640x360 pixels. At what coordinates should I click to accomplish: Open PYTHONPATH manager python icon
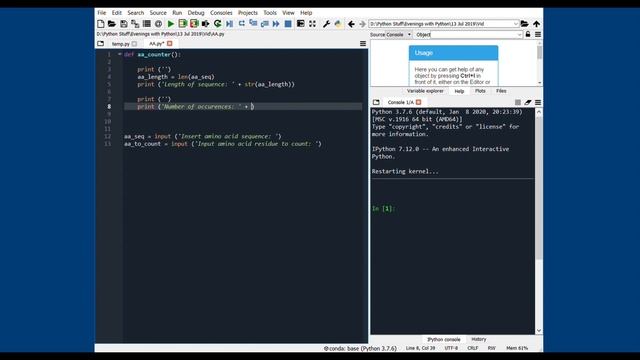[x=338, y=24]
